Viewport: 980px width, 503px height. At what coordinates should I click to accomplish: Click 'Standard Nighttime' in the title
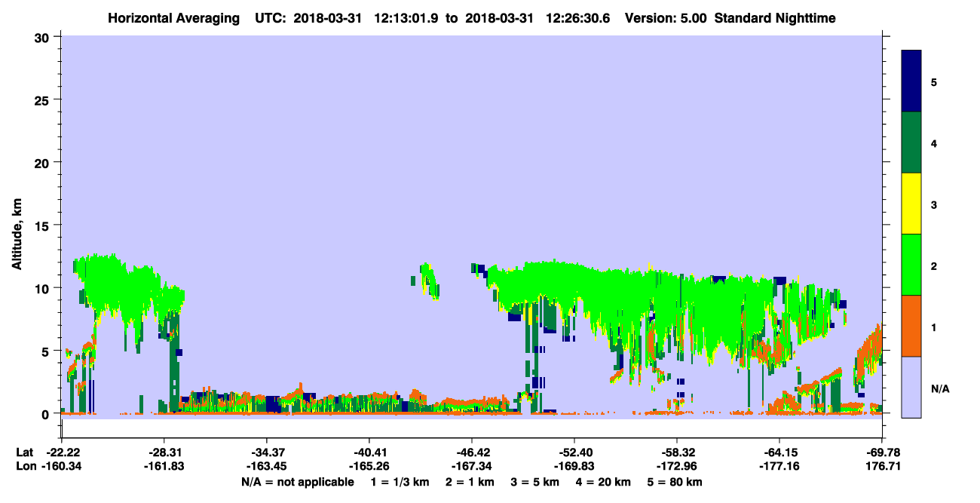[x=775, y=18]
